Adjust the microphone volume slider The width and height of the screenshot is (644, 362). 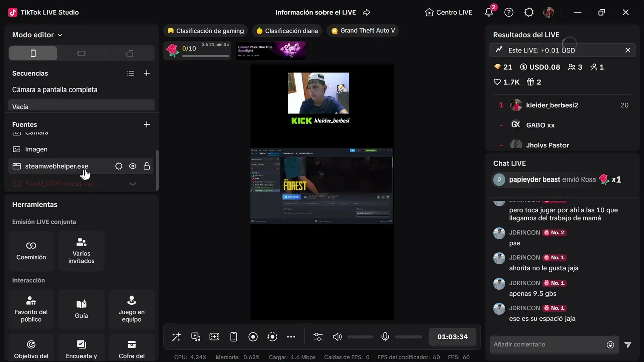click(x=409, y=337)
